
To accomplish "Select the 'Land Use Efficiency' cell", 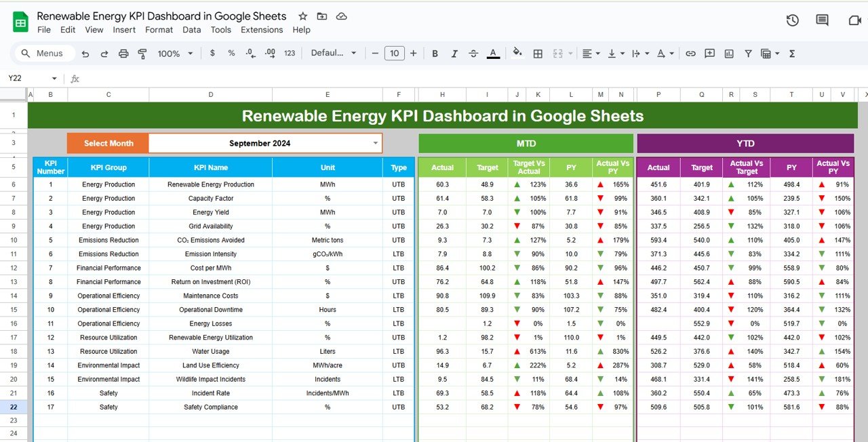I will coord(211,365).
